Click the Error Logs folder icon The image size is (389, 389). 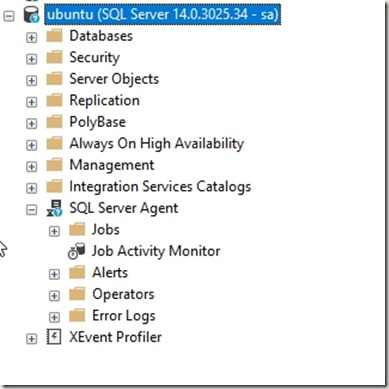[77, 315]
